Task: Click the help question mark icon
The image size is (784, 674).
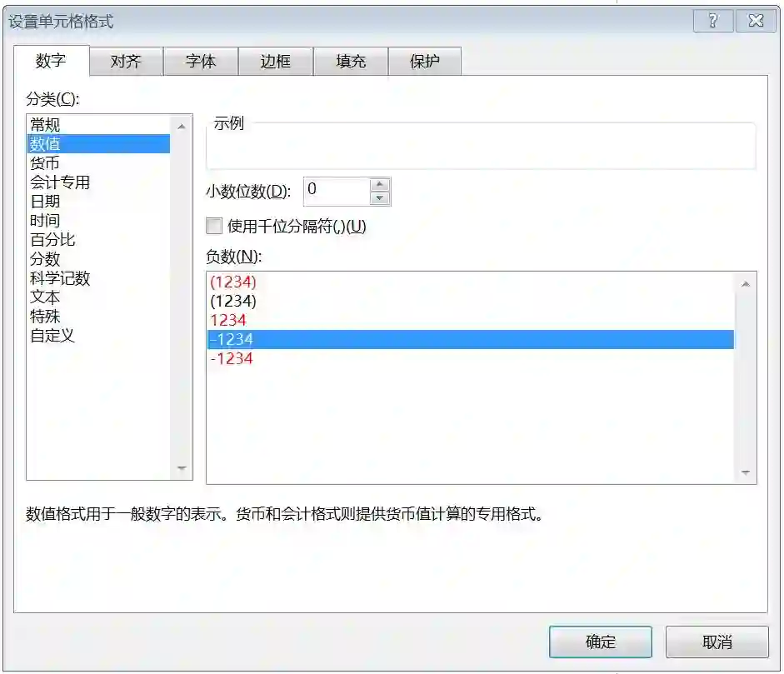Action: [713, 21]
